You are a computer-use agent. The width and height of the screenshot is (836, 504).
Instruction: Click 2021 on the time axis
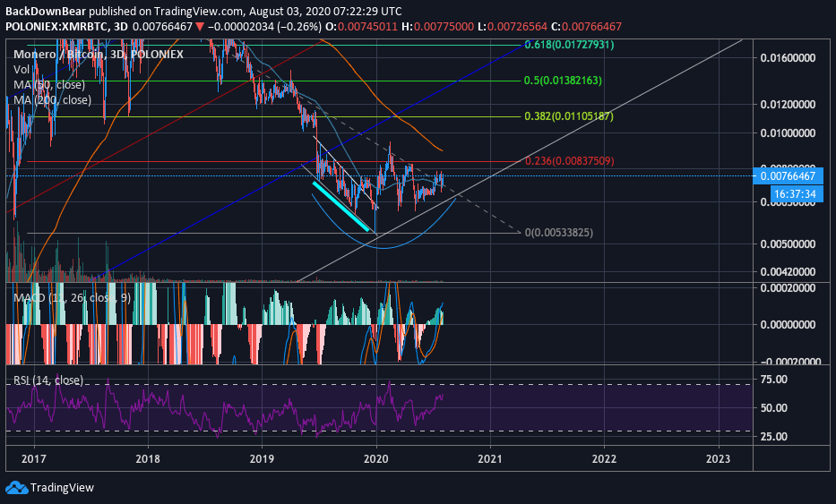[490, 458]
